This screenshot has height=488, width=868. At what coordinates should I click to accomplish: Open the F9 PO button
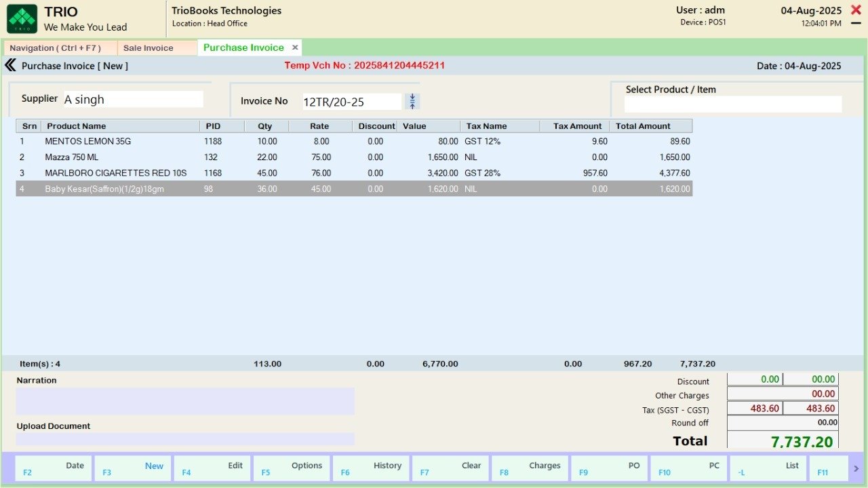[609, 468]
